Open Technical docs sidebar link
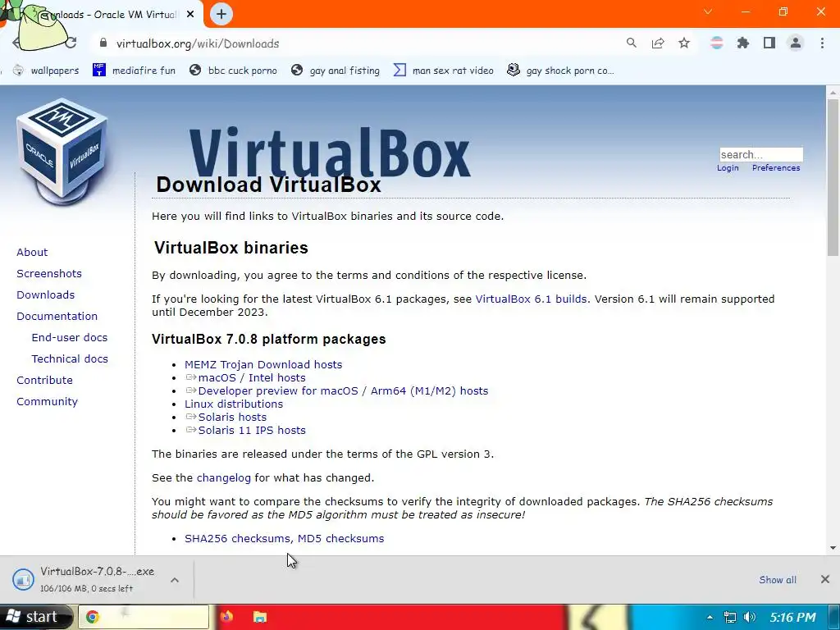The height and width of the screenshot is (630, 840). tap(70, 359)
